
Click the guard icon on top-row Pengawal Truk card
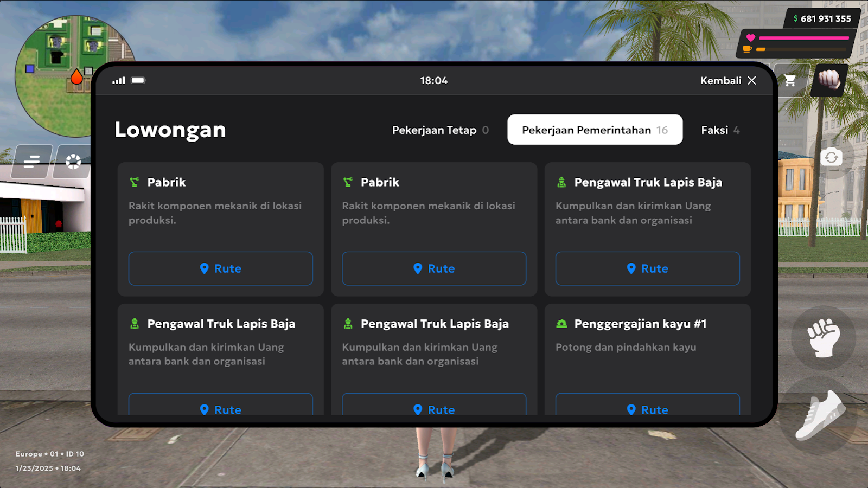561,182
